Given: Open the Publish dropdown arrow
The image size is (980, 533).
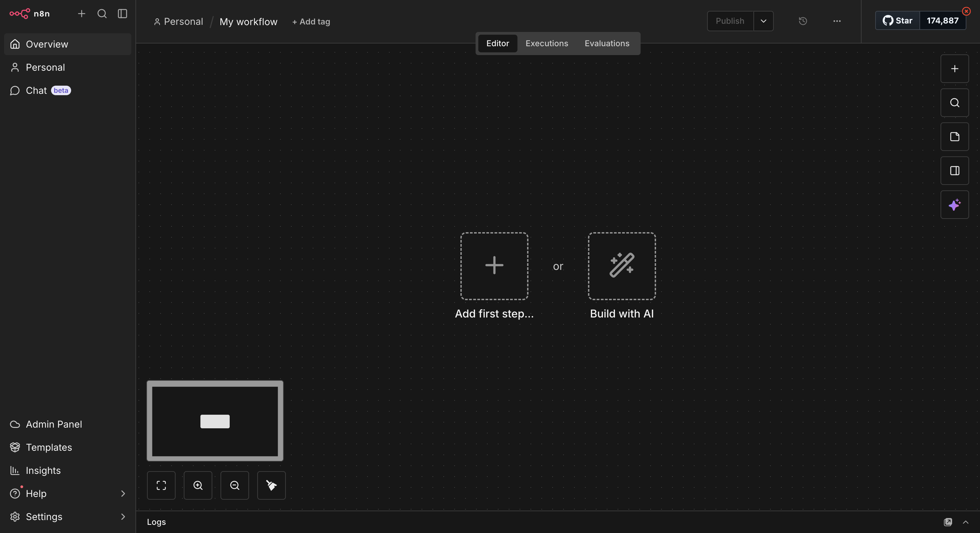Looking at the screenshot, I should coord(763,21).
